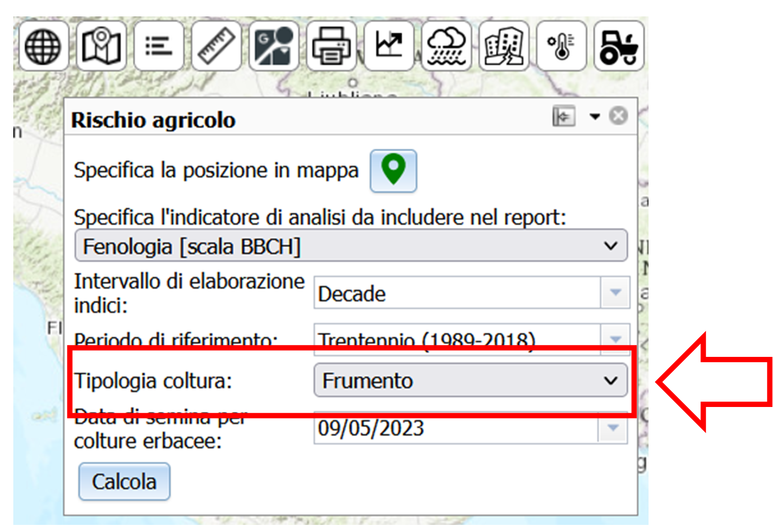Open the thermometer temperature tool

pyautogui.click(x=561, y=46)
